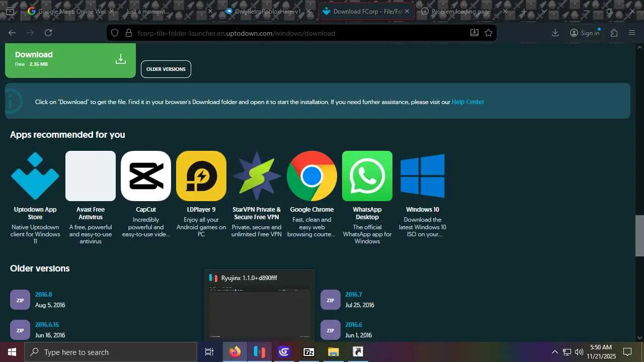Screen dimensions: 644x362
Task: Click the Google Chrome icon
Action: [312, 176]
